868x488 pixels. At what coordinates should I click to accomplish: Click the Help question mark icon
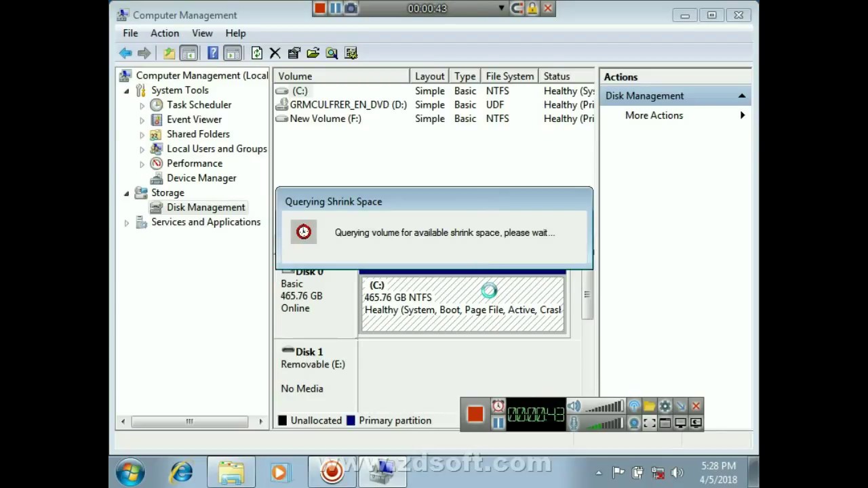(x=213, y=53)
